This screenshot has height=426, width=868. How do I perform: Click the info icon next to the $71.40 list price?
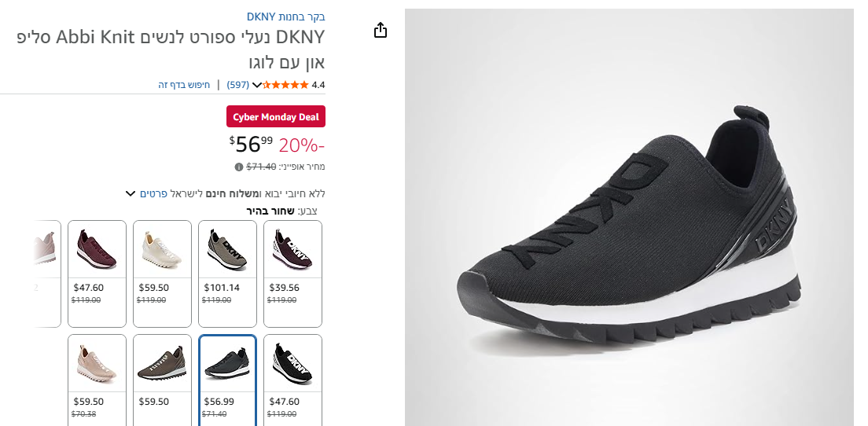[x=238, y=167]
